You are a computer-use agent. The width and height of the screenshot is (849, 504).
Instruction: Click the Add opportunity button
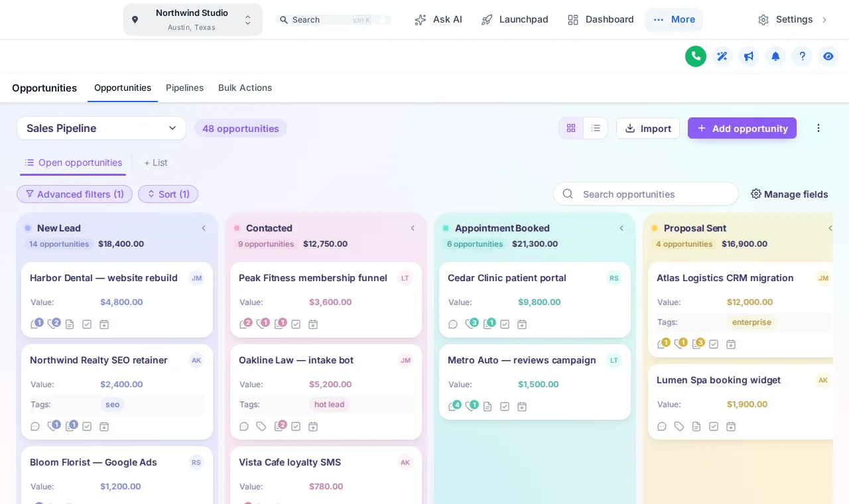(742, 128)
